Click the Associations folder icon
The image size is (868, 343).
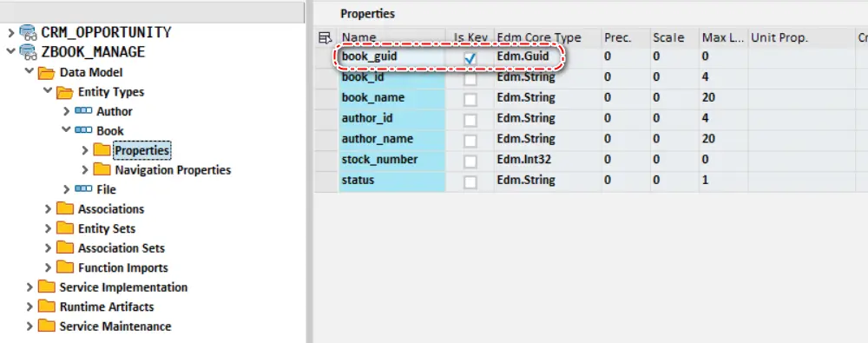pyautogui.click(x=65, y=208)
